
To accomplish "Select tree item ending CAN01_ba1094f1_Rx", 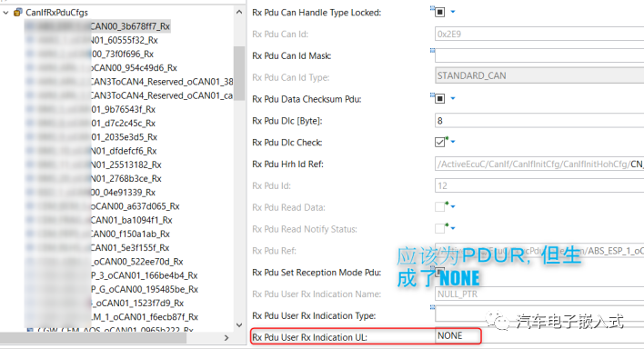I will click(98, 221).
